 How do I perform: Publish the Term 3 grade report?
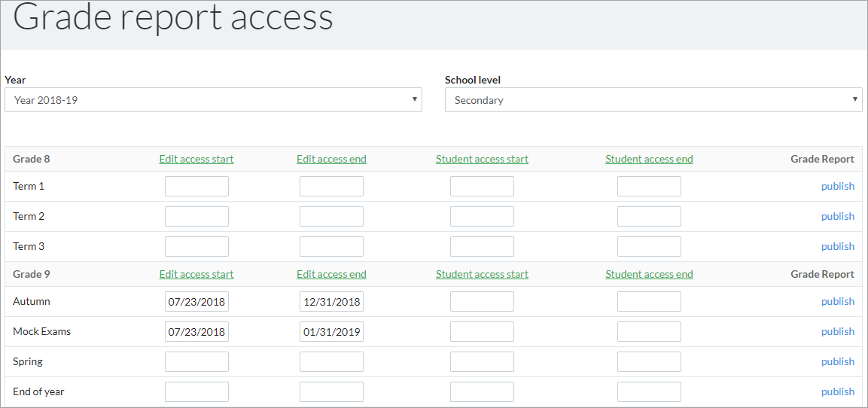point(838,246)
